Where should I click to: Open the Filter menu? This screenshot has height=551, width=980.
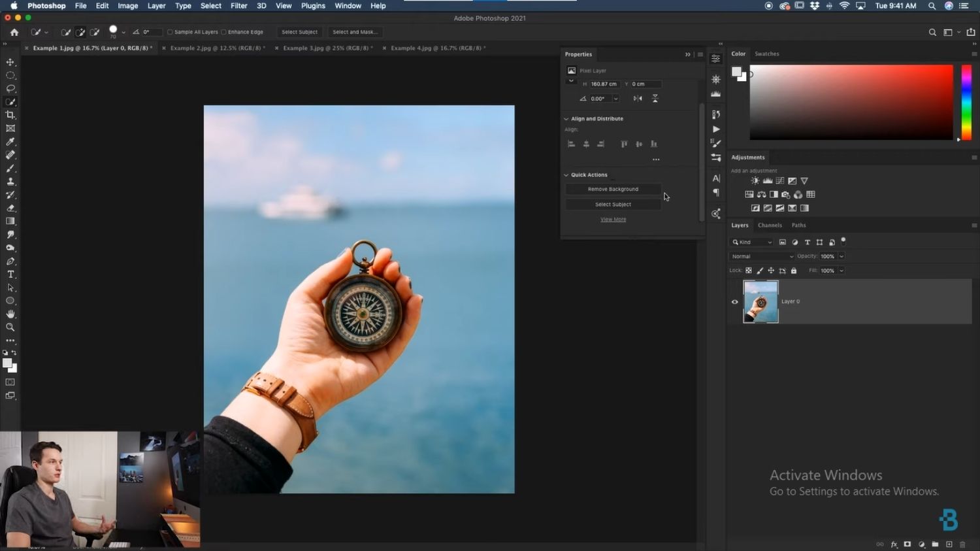pyautogui.click(x=238, y=6)
